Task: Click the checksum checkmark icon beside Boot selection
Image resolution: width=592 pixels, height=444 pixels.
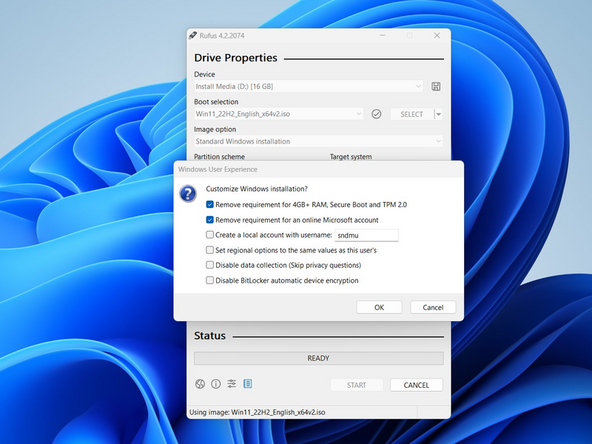Action: pyautogui.click(x=376, y=114)
